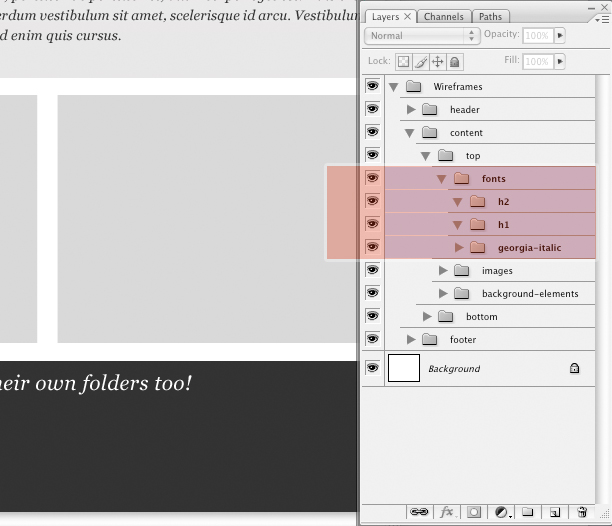Click the footer folder icon
The height and width of the screenshot is (526, 612).
pos(429,339)
